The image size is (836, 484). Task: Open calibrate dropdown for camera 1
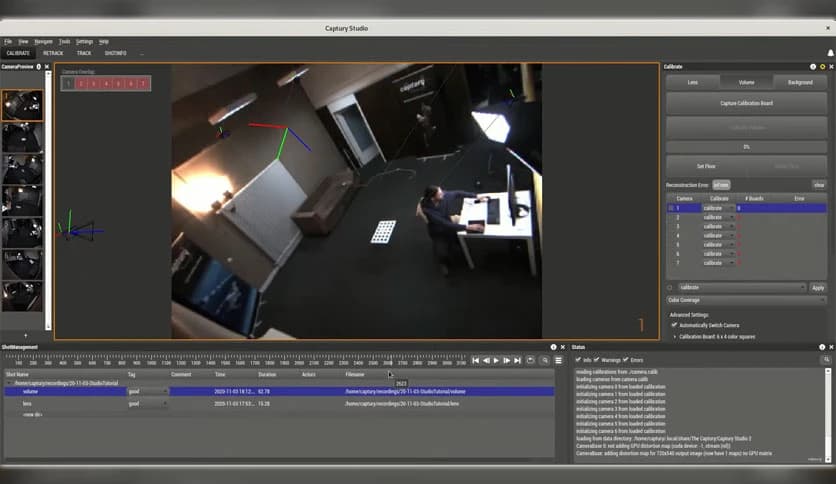pos(718,208)
